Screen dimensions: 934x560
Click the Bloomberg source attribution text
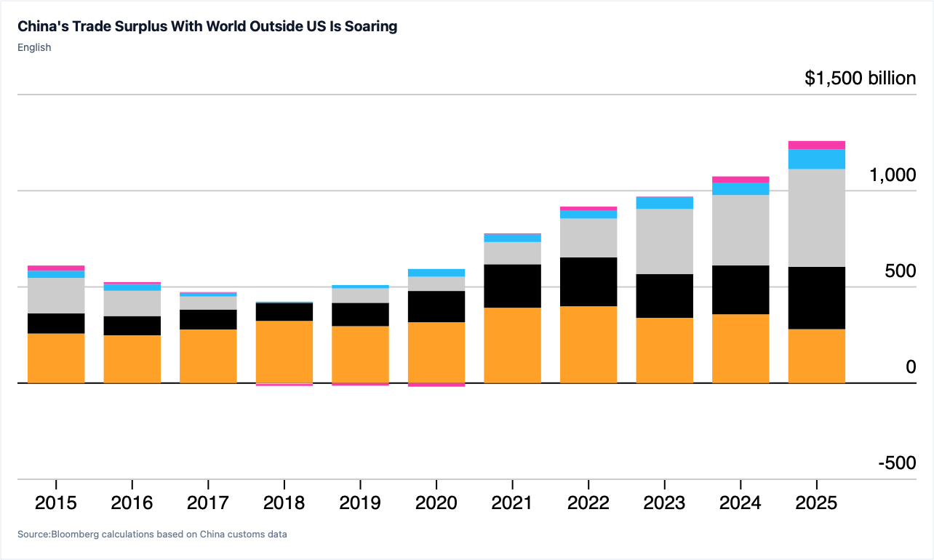152,534
